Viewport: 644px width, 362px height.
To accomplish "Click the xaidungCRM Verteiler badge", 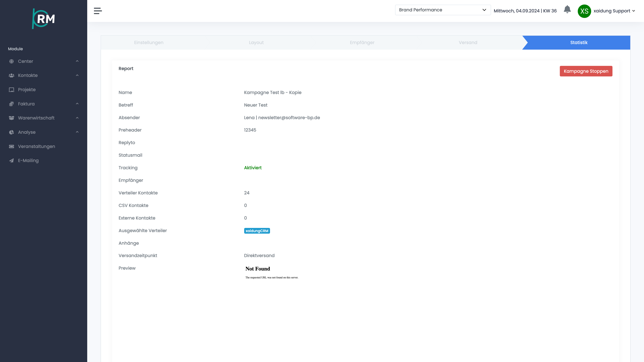I will coord(257,231).
